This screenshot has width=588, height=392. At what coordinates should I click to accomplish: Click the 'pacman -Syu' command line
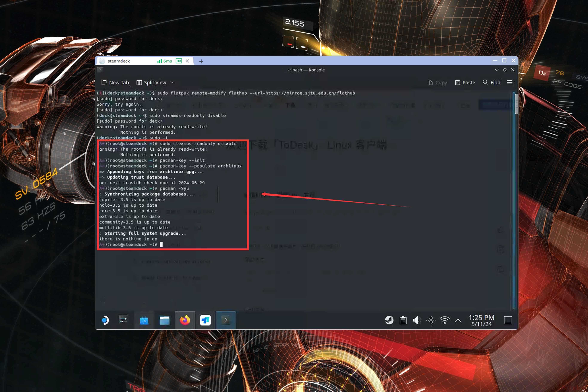point(174,189)
